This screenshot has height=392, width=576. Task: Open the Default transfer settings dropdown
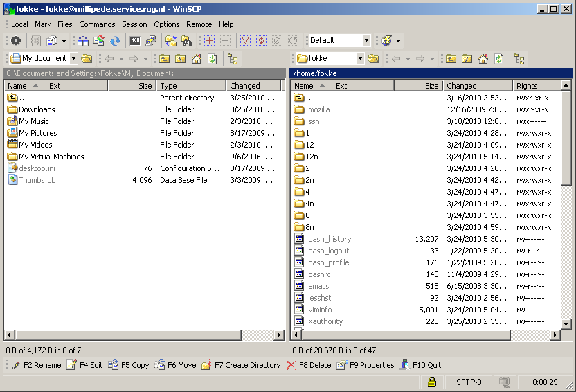366,40
